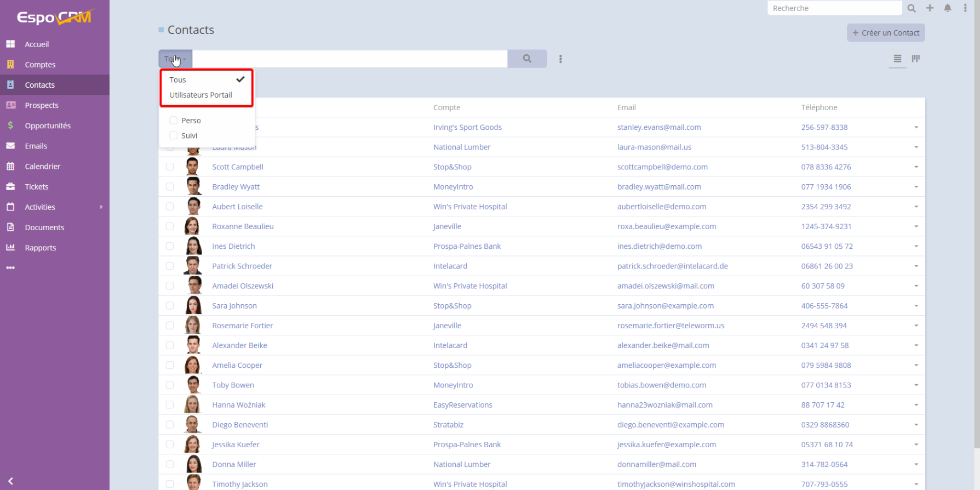Select the checkbox for Scott Campbell
This screenshot has height=490, width=980.
point(170,167)
